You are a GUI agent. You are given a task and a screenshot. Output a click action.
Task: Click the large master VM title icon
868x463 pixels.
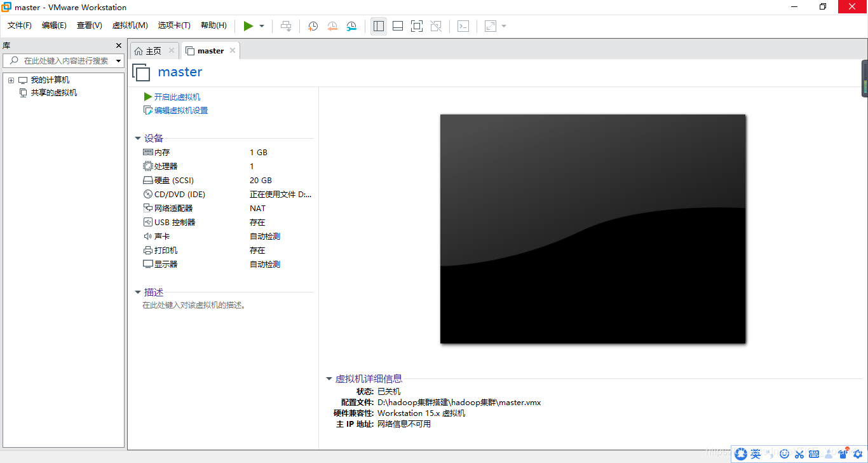141,72
